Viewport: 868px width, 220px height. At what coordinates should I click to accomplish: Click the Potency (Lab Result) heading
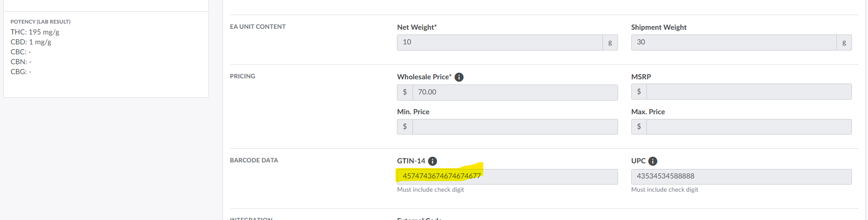pos(41,22)
